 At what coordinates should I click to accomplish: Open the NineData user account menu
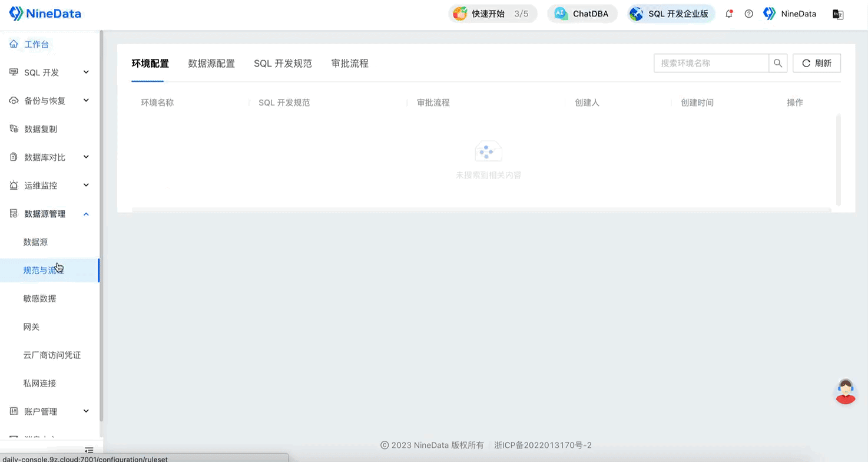tap(790, 14)
